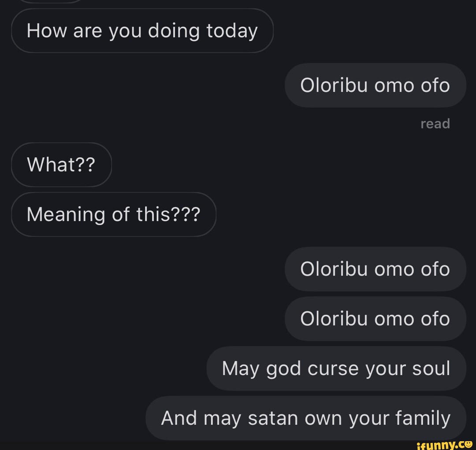
Task: Tap the third 'Oloribu omo ofo' bubble
Action: pos(375,319)
